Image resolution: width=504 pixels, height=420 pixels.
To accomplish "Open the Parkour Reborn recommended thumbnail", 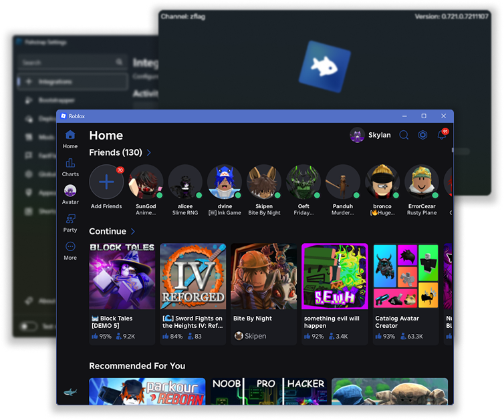I will point(147,391).
